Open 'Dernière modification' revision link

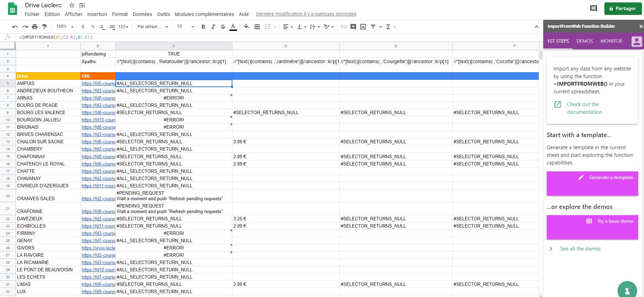(306, 14)
